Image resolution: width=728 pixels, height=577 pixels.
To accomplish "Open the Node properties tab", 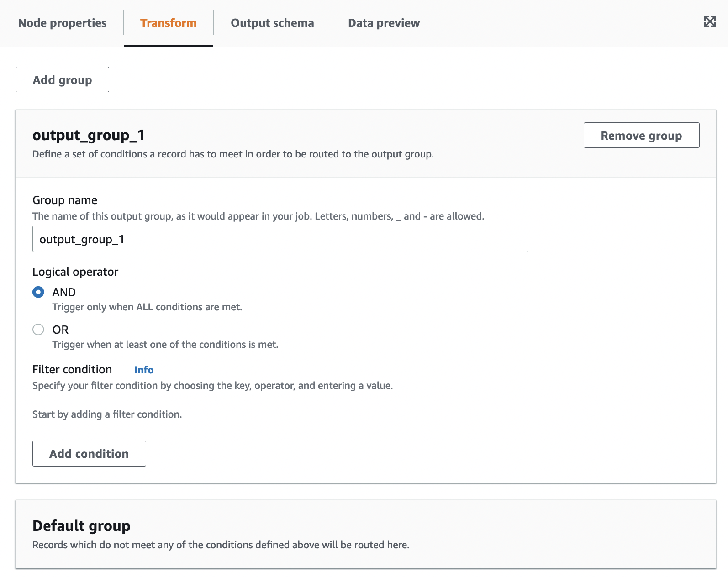I will pyautogui.click(x=62, y=23).
